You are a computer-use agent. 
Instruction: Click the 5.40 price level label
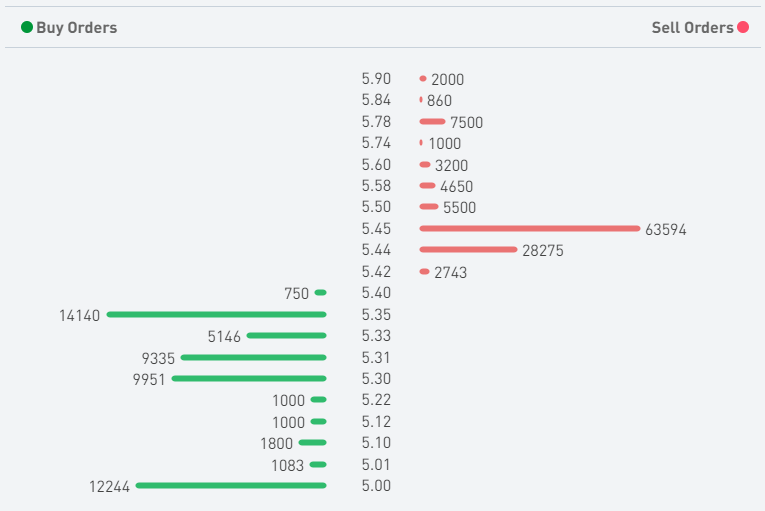(x=376, y=293)
